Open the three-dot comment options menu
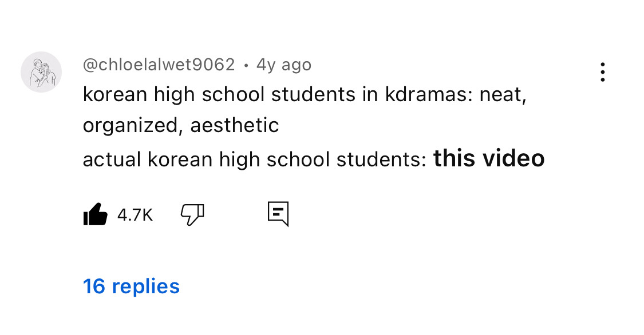 tap(602, 72)
